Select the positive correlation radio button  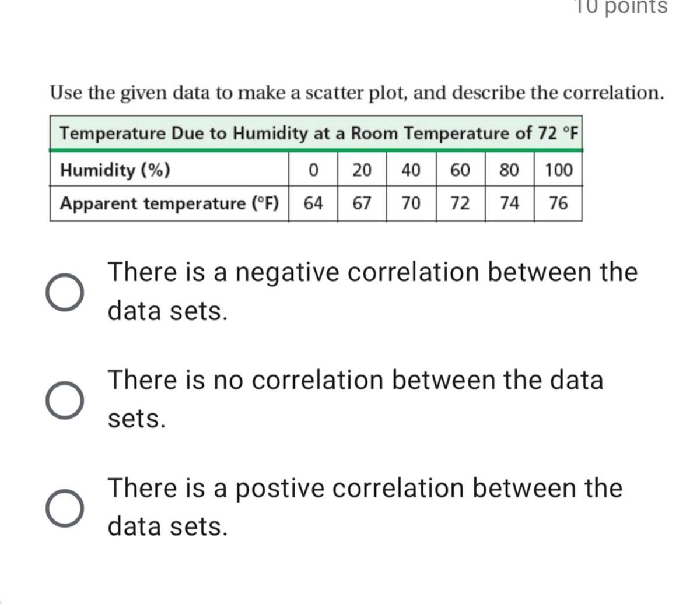click(64, 508)
